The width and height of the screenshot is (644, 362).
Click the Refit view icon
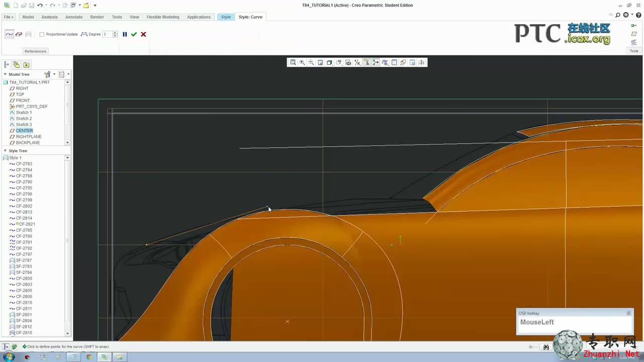(x=293, y=62)
